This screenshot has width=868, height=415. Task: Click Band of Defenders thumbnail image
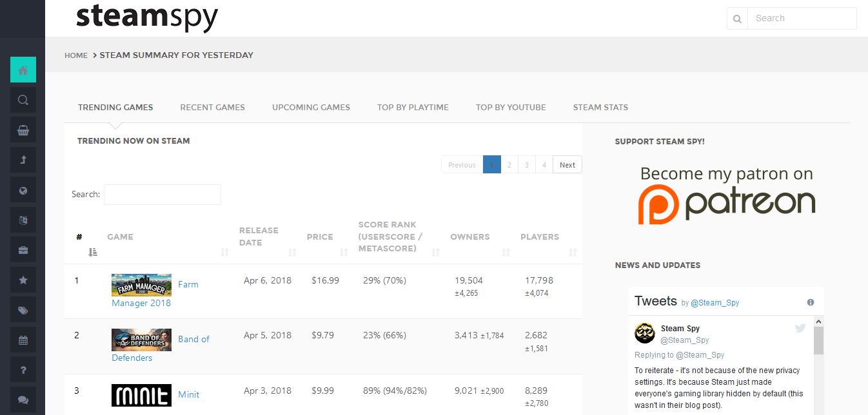141,340
